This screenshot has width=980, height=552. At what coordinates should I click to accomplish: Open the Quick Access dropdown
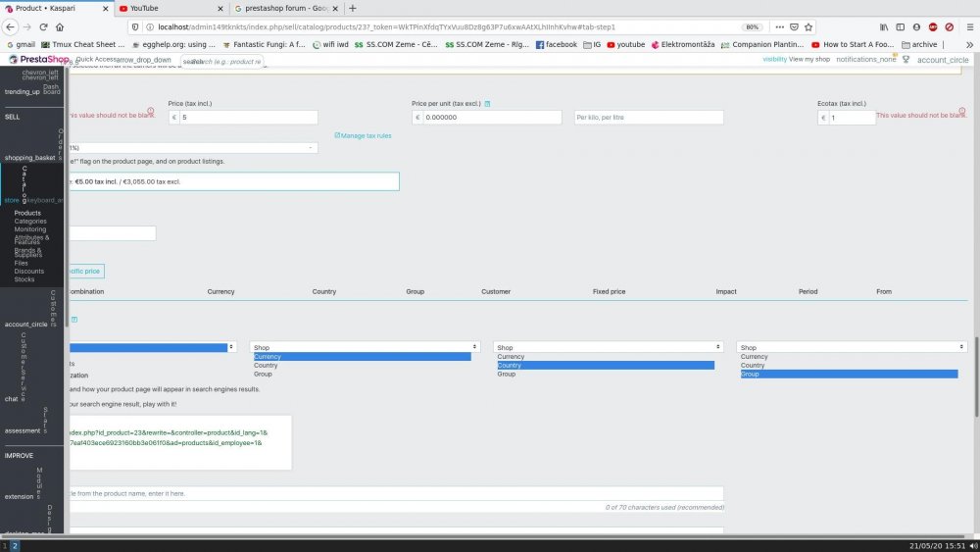click(123, 60)
